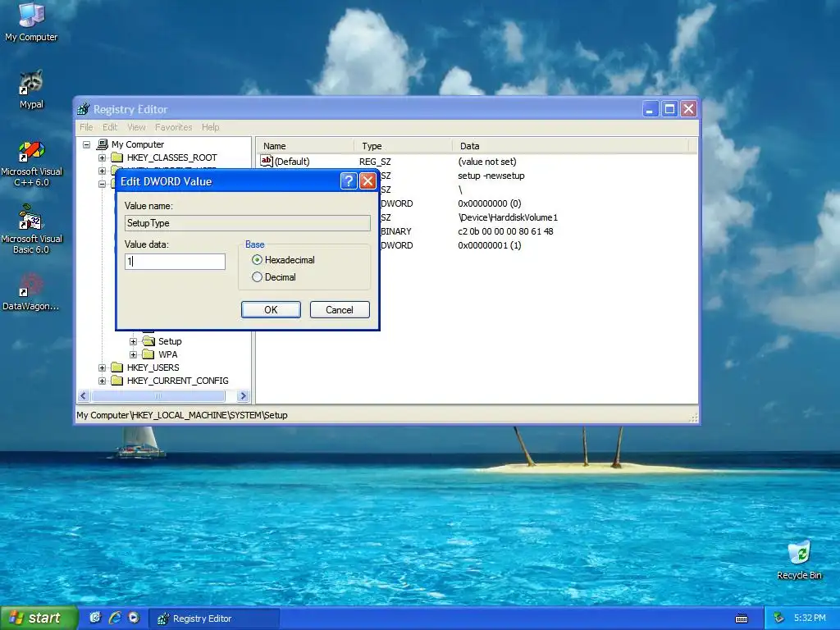The height and width of the screenshot is (630, 840).
Task: Launch Internet Explorer from quick launch
Action: point(115,618)
